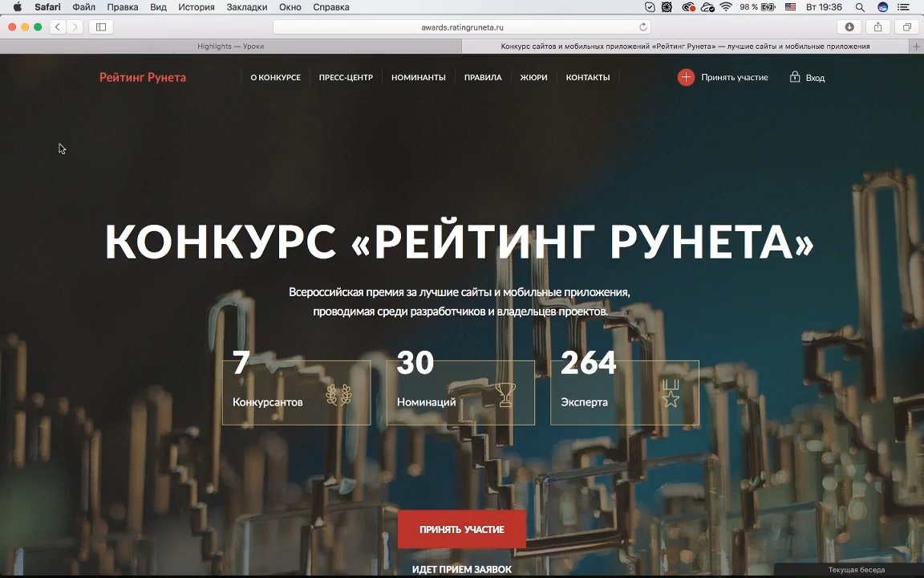
Task: Open ЖЮРИ nav link
Action: (x=534, y=77)
